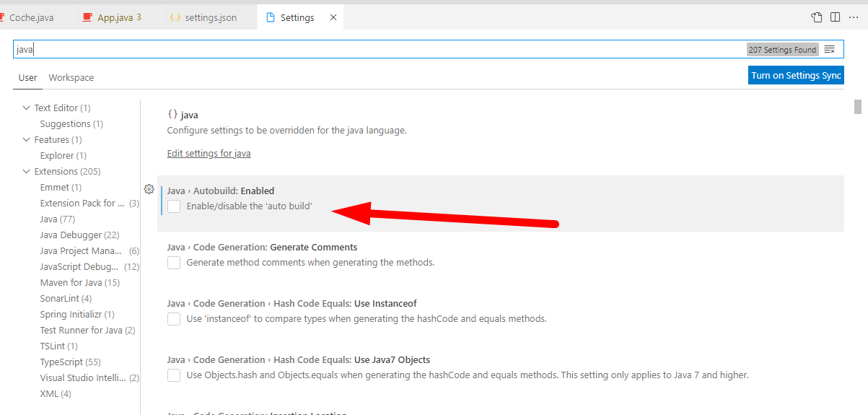This screenshot has width=868, height=415.
Task: Click the vertical scrollbar thumb of settings
Action: pyautogui.click(x=858, y=107)
